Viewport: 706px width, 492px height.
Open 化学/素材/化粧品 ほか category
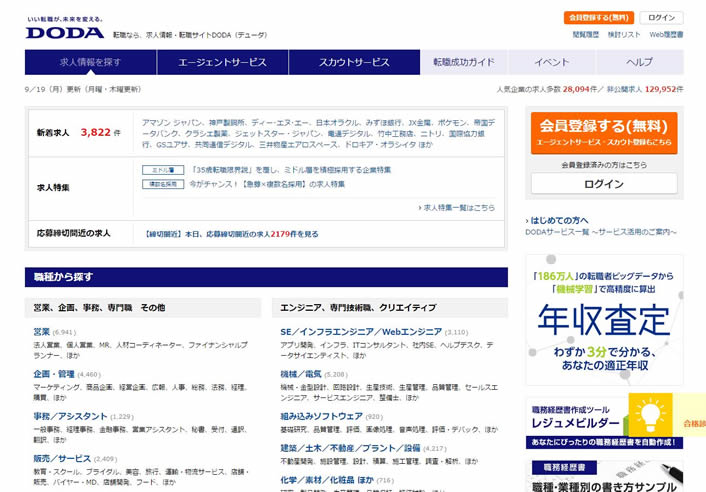point(327,480)
